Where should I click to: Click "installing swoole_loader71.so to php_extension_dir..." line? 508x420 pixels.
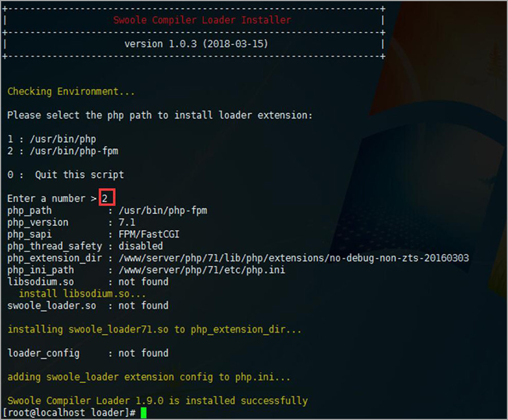click(x=155, y=330)
